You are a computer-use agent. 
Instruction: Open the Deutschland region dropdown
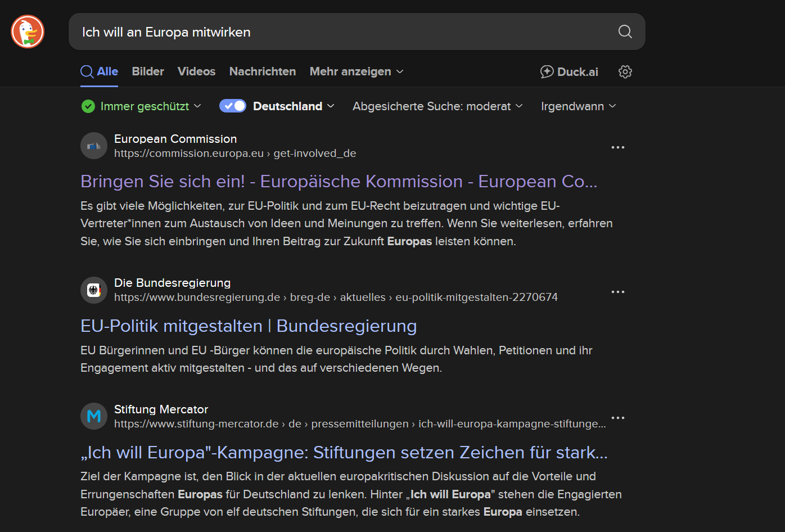tap(294, 106)
